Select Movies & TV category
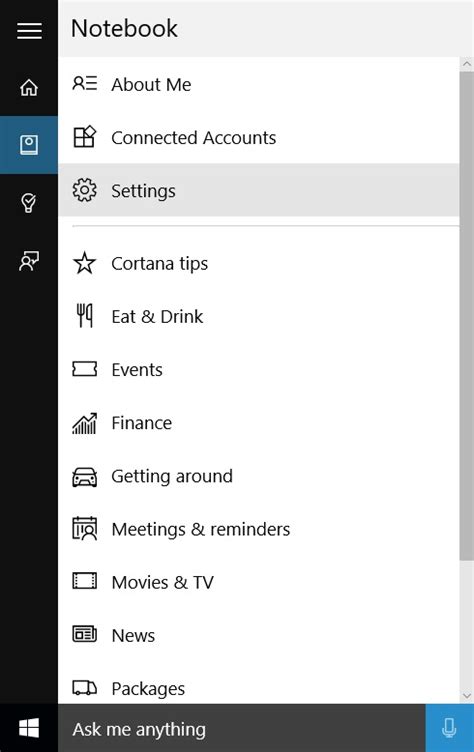This screenshot has width=474, height=752. pos(259,583)
